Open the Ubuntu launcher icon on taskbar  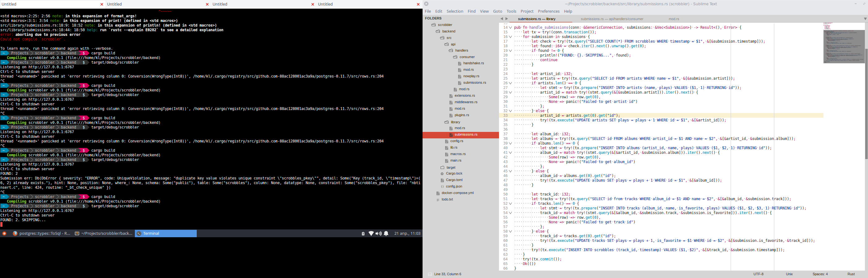(x=4, y=234)
